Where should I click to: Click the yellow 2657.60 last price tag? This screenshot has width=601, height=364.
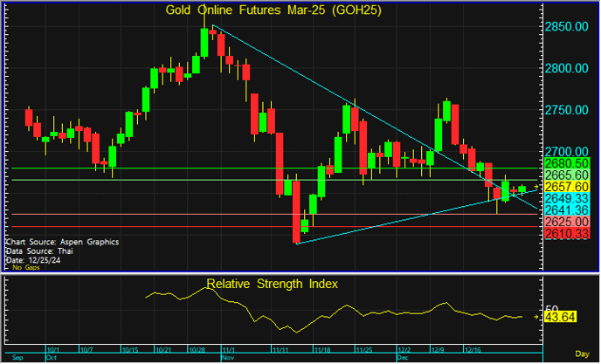(x=567, y=187)
